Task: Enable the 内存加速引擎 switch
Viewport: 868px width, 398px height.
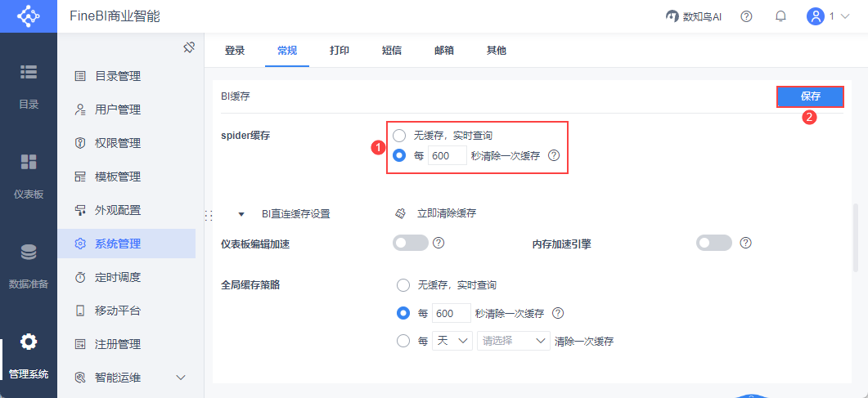Action: pyautogui.click(x=713, y=243)
